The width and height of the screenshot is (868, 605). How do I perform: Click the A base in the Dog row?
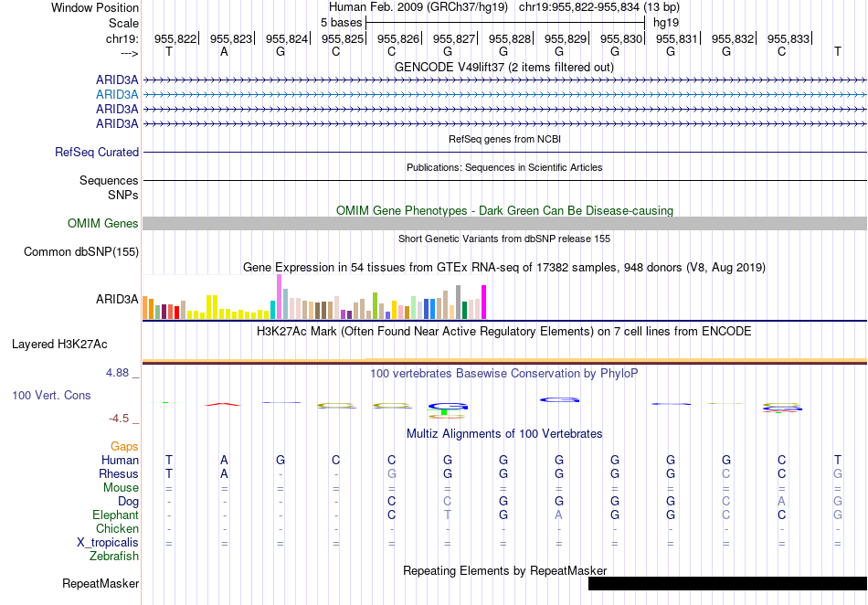pyautogui.click(x=781, y=501)
